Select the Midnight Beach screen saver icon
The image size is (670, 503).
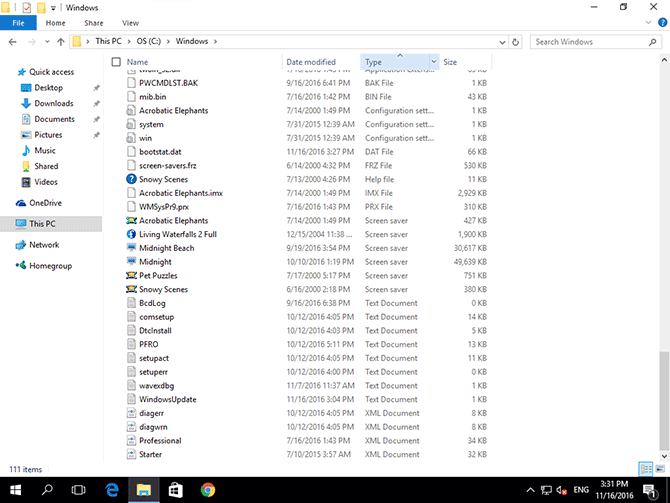pyautogui.click(x=131, y=248)
